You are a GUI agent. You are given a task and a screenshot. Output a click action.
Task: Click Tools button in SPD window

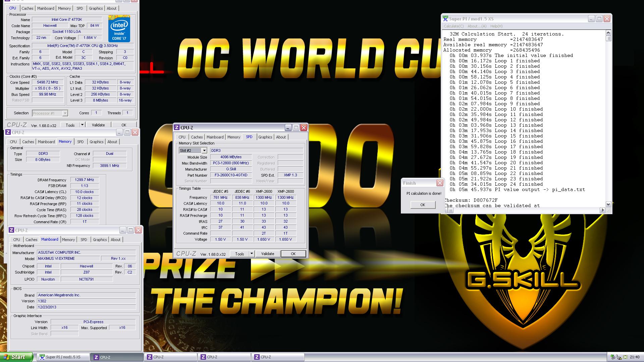pos(239,254)
